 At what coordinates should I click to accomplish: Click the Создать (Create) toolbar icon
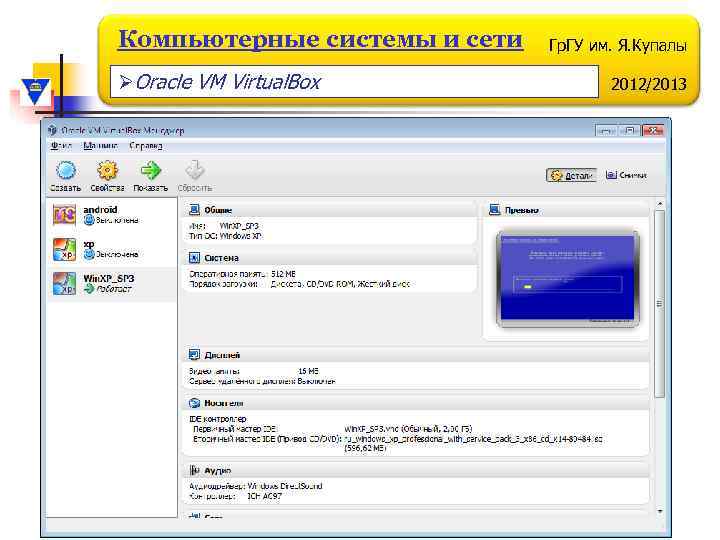point(66,170)
